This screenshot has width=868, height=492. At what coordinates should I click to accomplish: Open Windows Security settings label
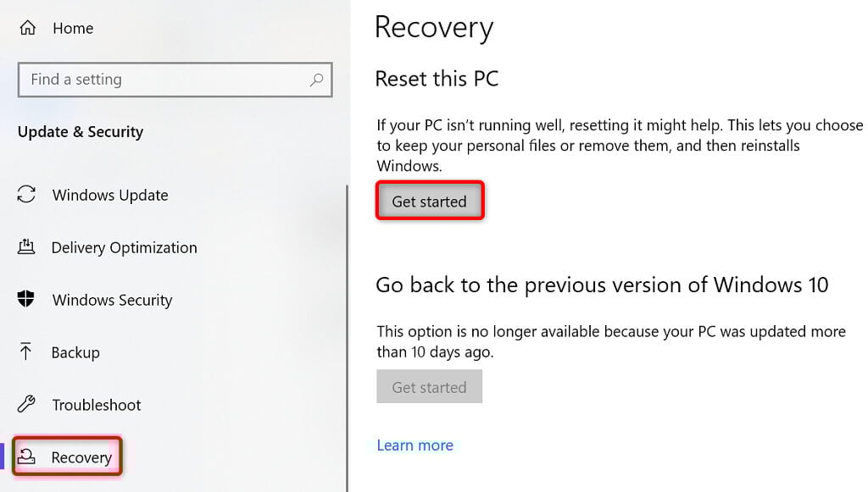click(x=112, y=300)
